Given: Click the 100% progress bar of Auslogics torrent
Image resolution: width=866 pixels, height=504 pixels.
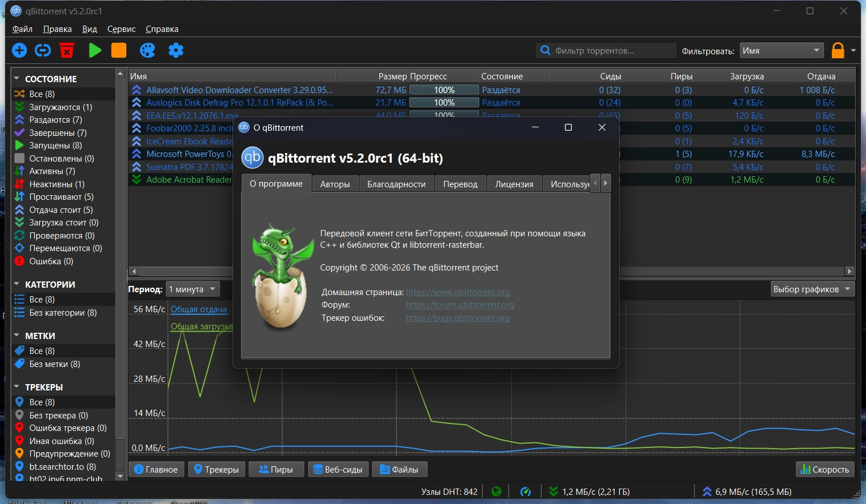Looking at the screenshot, I should (444, 103).
